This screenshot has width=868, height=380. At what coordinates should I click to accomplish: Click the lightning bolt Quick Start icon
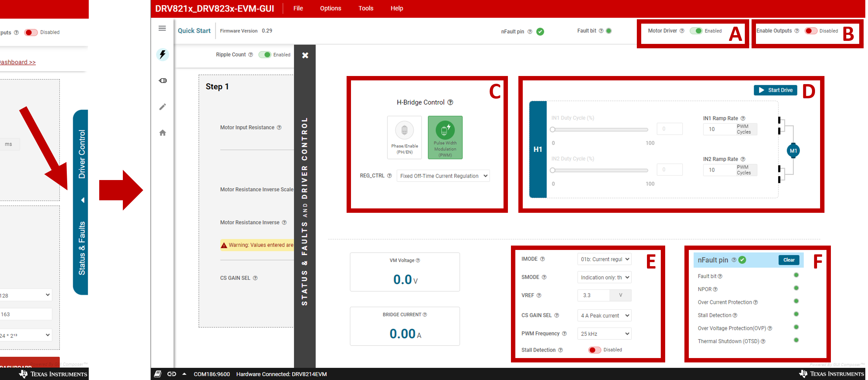tap(162, 55)
